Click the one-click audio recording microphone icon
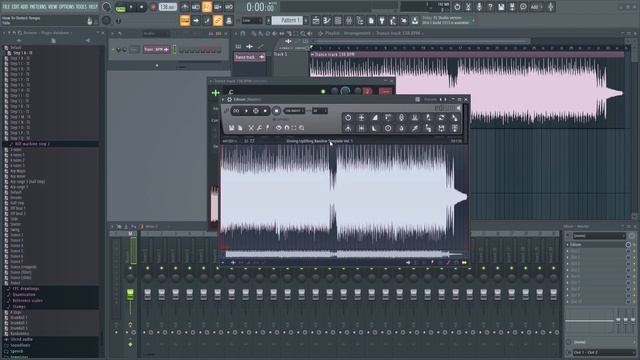Screen dimensions: 640x360 [x=479, y=7]
